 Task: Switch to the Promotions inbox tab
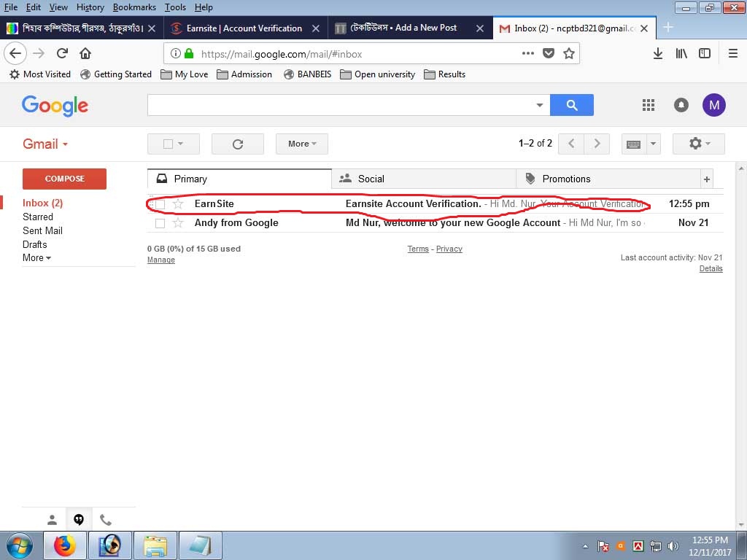608,179
